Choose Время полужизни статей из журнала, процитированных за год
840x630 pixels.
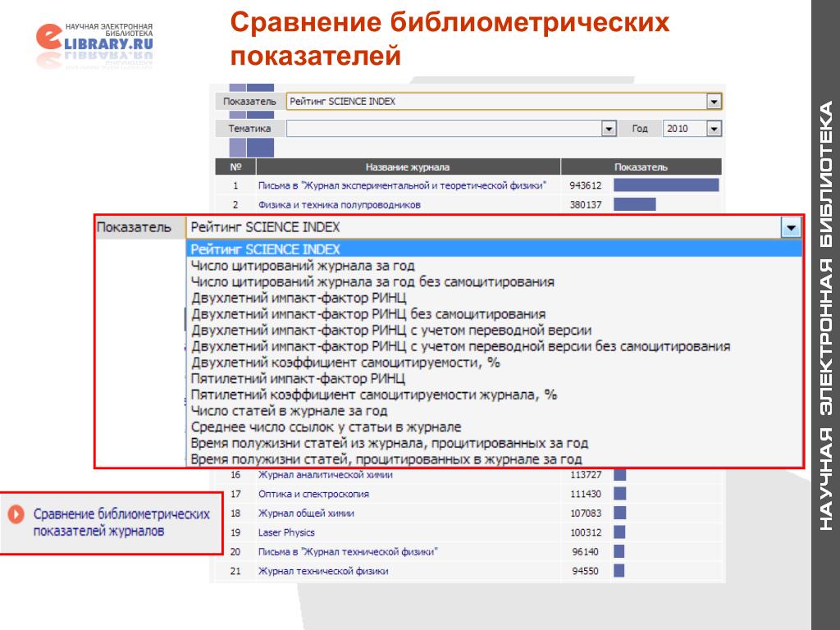tap(390, 443)
